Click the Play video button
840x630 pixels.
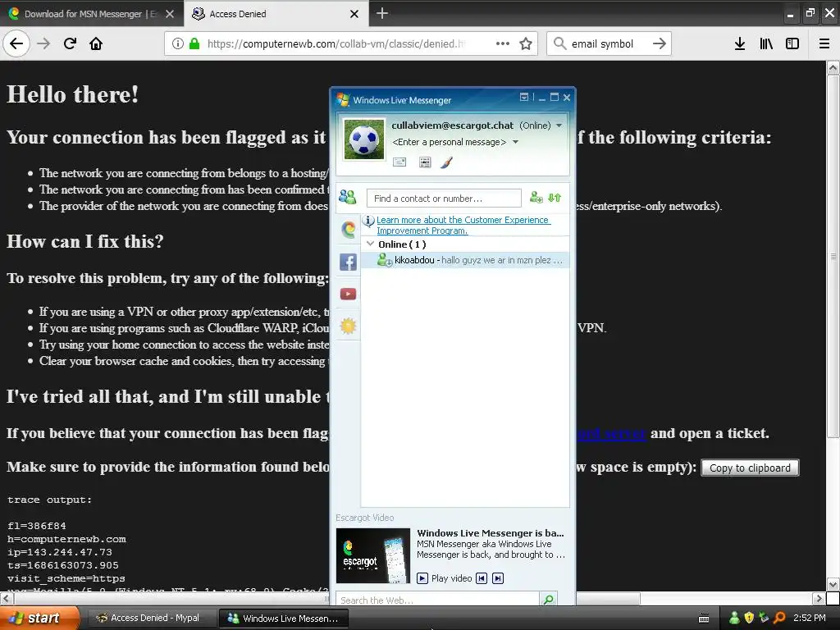(x=444, y=578)
